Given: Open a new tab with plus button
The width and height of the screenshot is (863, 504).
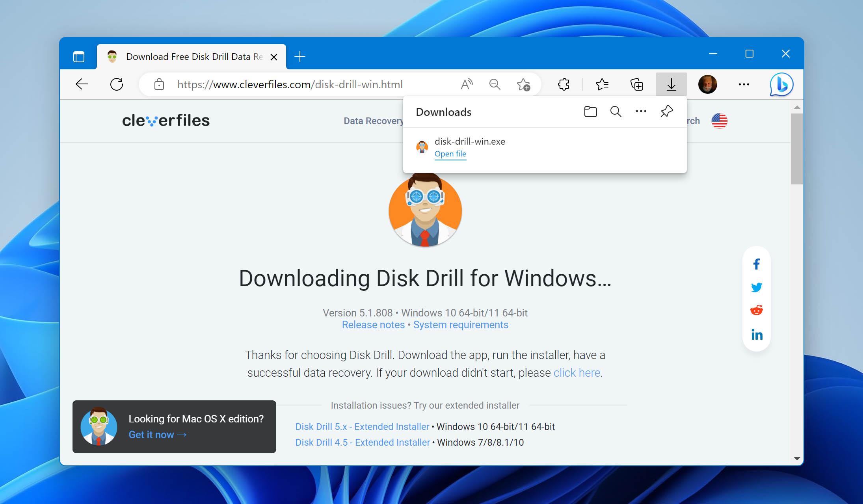Looking at the screenshot, I should [300, 57].
